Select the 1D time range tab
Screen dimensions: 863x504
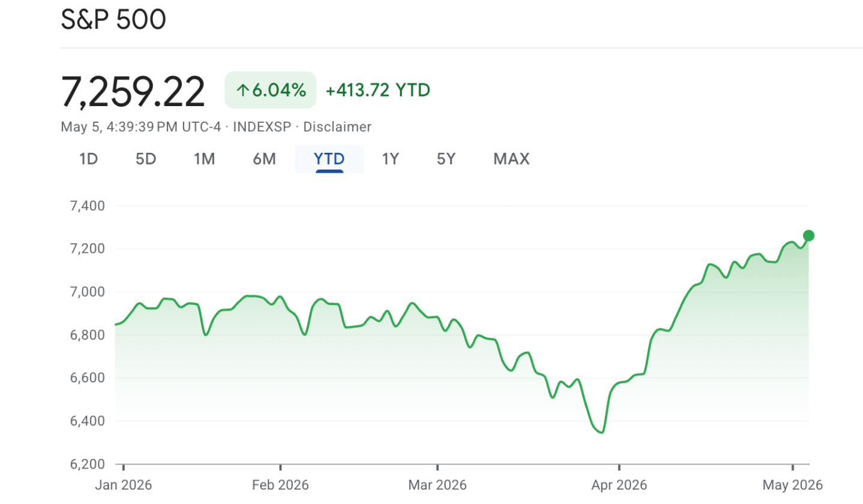(x=89, y=159)
